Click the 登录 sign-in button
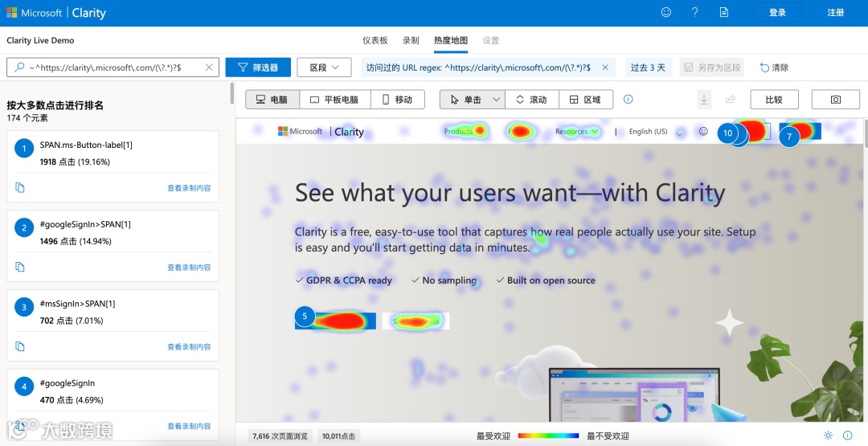Screen dimensions: 868x446 click(777, 13)
